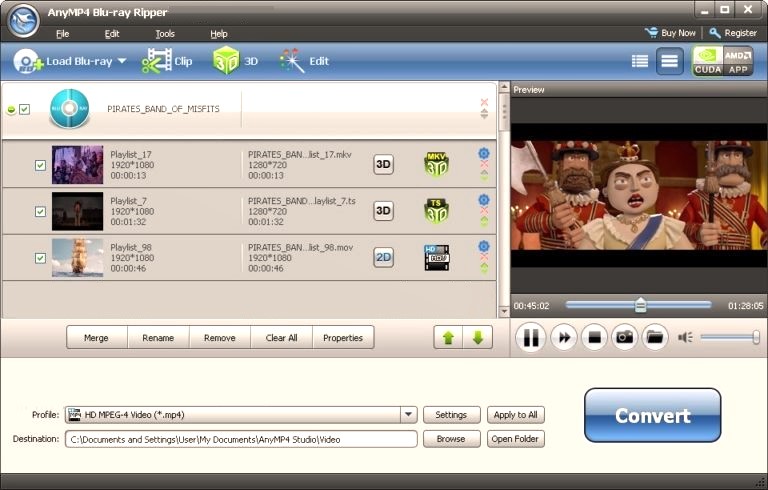The image size is (768, 490).
Task: Collapse the PIRATES_BAND_OF_MISFITS disc tree
Action: (x=11, y=110)
